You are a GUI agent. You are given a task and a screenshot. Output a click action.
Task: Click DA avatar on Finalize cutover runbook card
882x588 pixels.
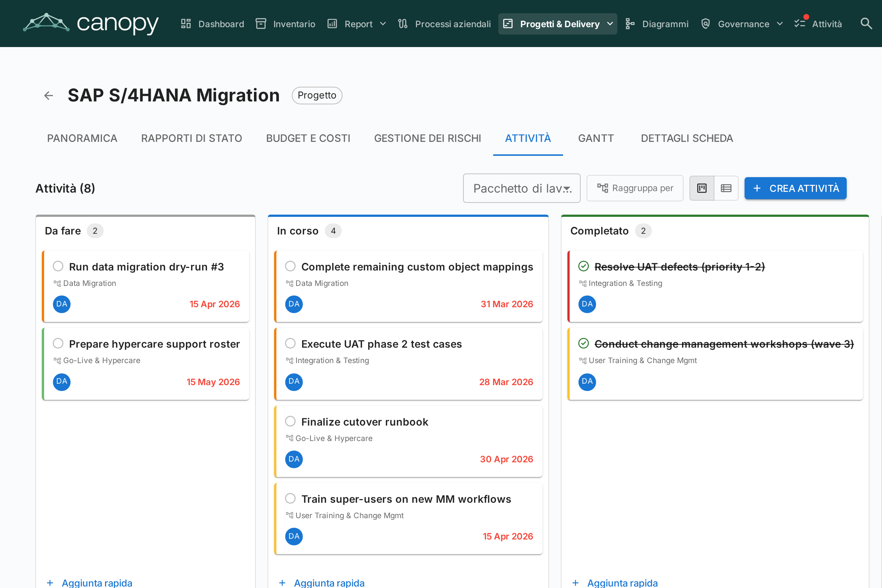coord(294,459)
